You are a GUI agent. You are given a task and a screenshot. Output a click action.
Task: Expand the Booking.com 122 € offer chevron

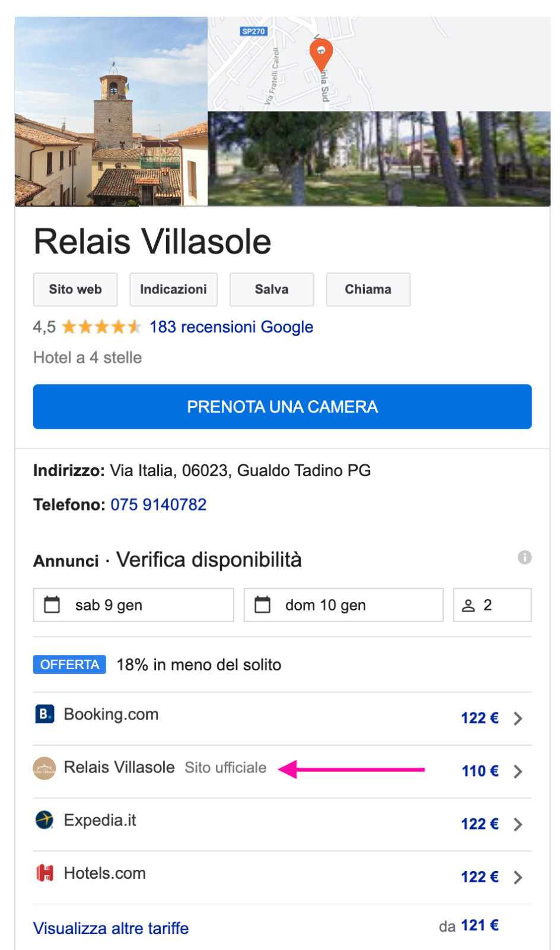point(518,718)
